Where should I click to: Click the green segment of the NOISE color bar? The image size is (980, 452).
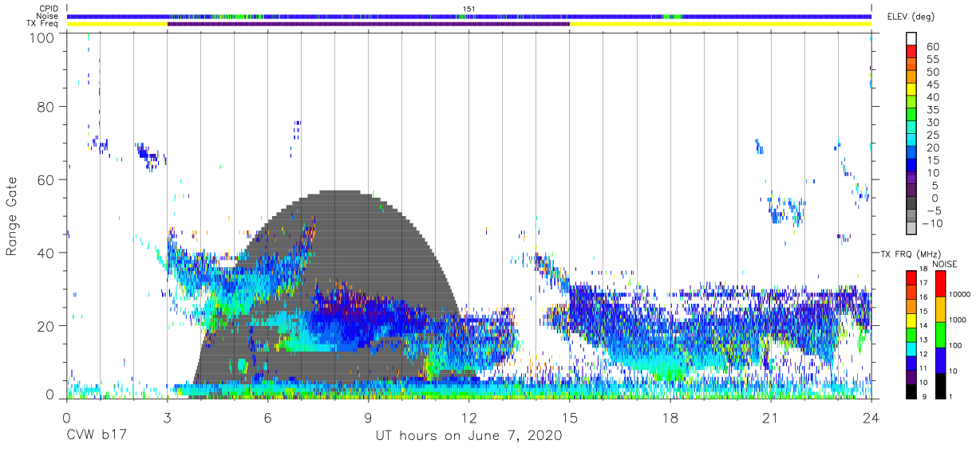(x=939, y=334)
